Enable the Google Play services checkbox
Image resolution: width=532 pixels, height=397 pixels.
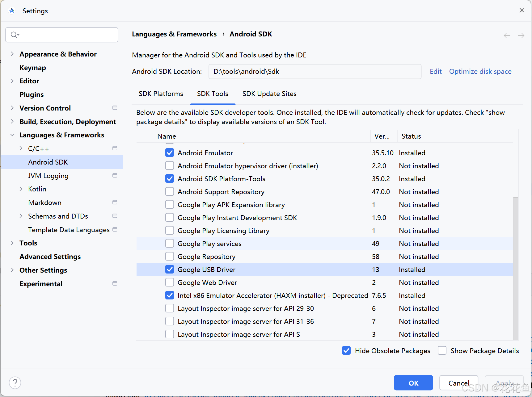170,244
